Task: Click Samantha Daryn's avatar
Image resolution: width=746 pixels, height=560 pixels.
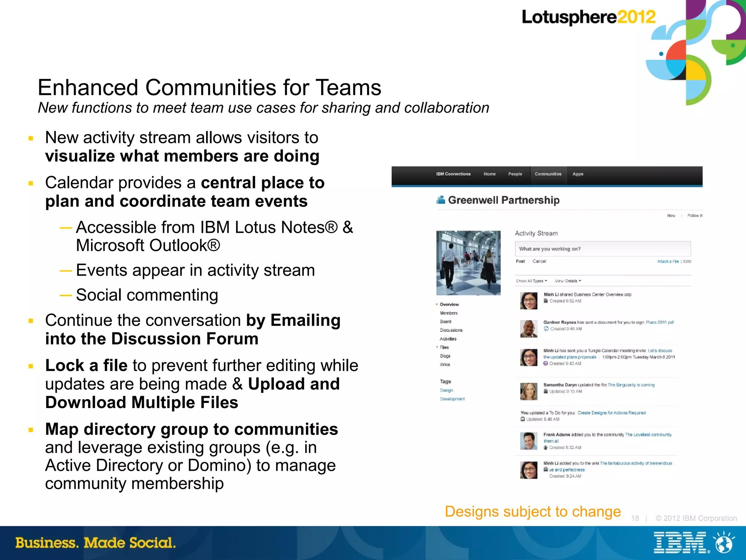Action: click(529, 391)
